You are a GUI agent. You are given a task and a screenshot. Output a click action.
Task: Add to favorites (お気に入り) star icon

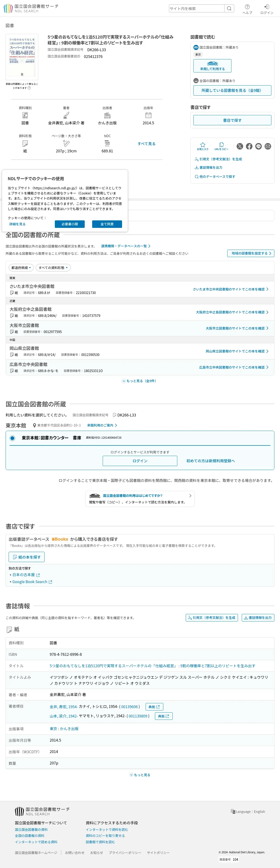203,146
